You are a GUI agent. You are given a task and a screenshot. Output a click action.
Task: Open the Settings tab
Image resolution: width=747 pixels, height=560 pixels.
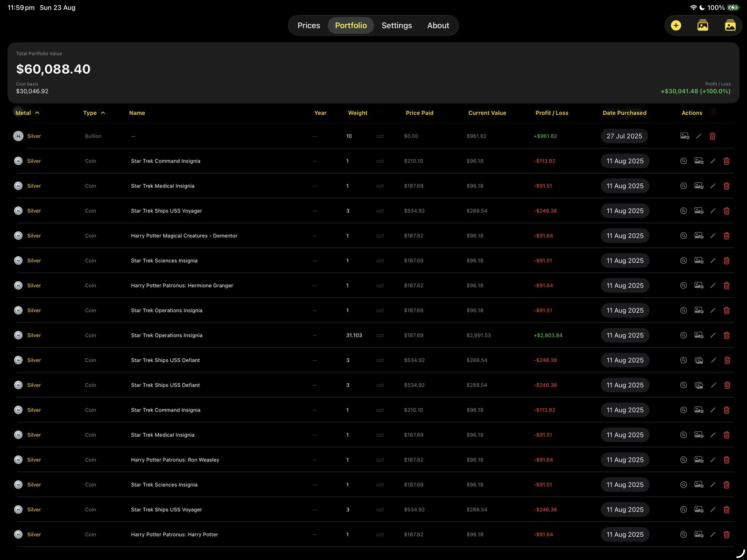point(396,26)
